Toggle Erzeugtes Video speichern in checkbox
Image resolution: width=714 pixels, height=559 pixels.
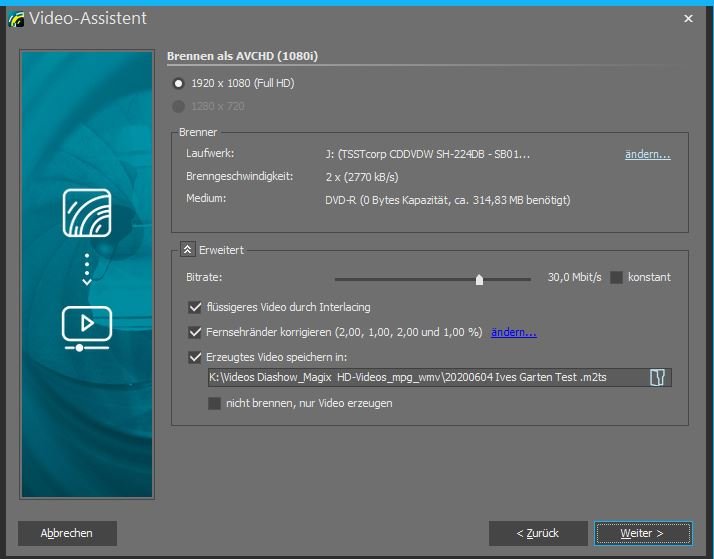point(195,356)
